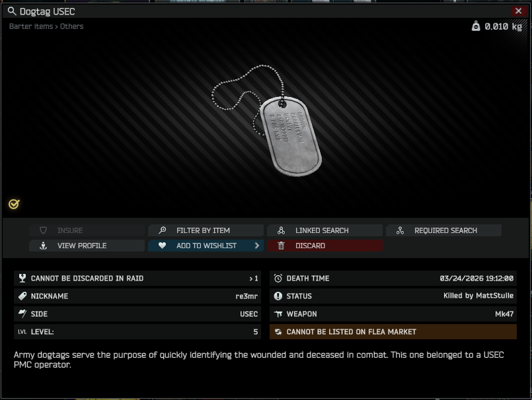Screen dimensions: 532x400
Task: Click the person icon on View Profile
Action: (43, 246)
